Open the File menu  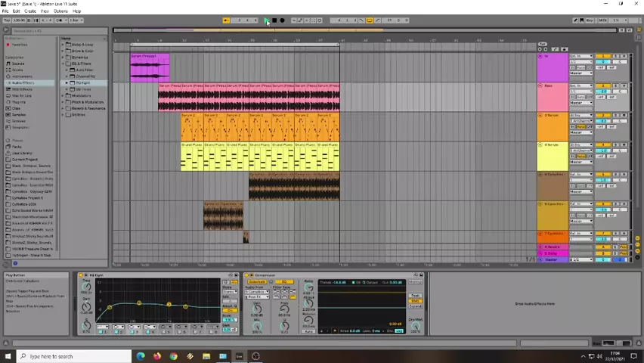pos(5,11)
